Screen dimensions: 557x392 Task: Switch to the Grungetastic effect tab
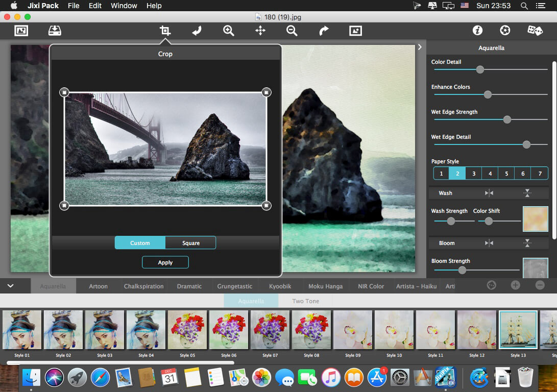[234, 286]
